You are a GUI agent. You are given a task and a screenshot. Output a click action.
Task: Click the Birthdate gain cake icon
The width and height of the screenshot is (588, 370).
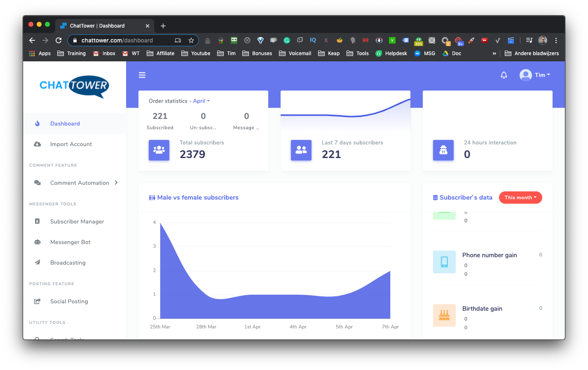(444, 315)
